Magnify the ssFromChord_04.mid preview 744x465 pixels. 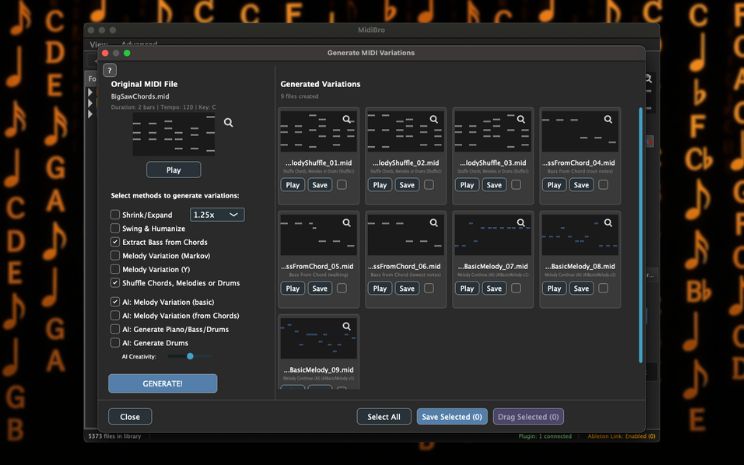pyautogui.click(x=608, y=119)
